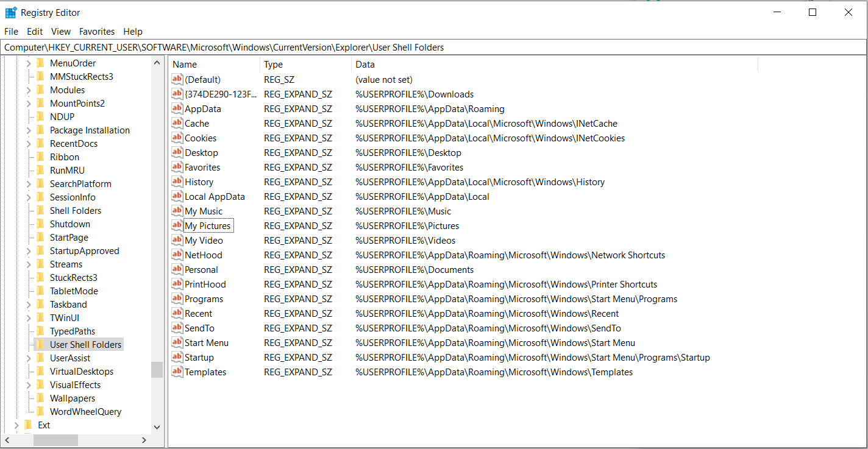Open the Favorites menu
The image size is (868, 449).
pyautogui.click(x=97, y=32)
